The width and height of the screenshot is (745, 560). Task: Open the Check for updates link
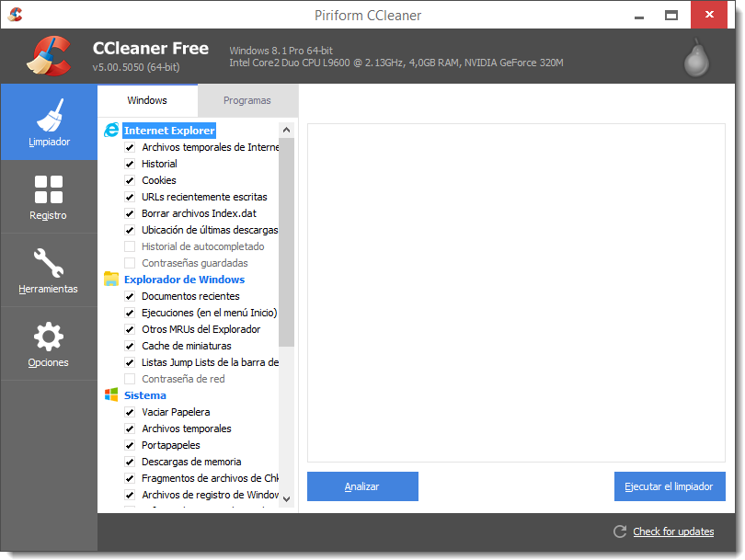click(673, 531)
